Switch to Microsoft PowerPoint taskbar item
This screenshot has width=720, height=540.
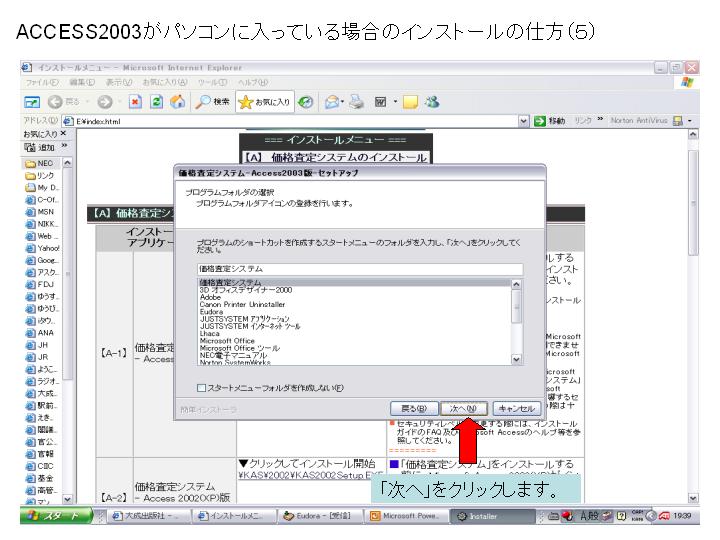[405, 516]
